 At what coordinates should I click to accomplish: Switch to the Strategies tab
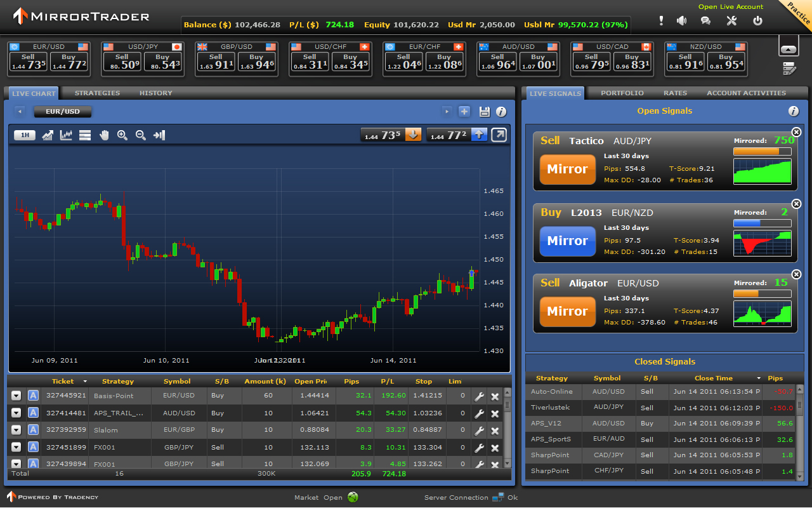[x=97, y=93]
